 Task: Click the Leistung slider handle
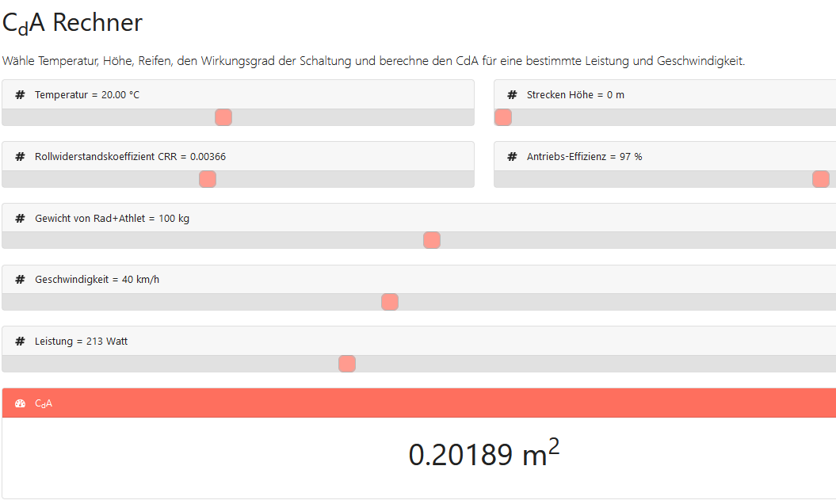tap(347, 364)
